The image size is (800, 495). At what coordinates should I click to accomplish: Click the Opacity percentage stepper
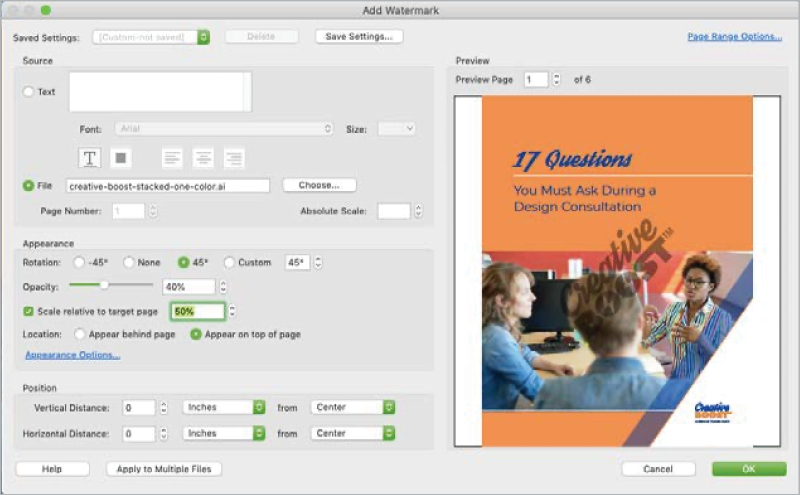223,287
